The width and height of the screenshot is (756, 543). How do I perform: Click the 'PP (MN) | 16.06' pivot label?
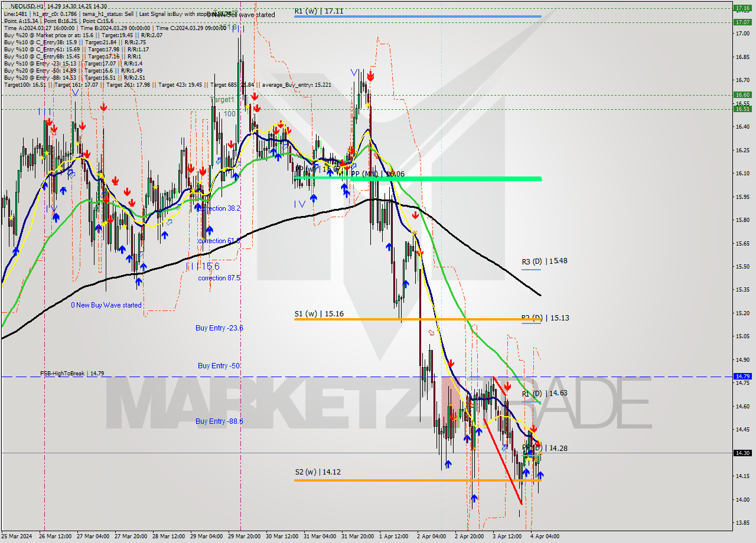click(x=378, y=174)
